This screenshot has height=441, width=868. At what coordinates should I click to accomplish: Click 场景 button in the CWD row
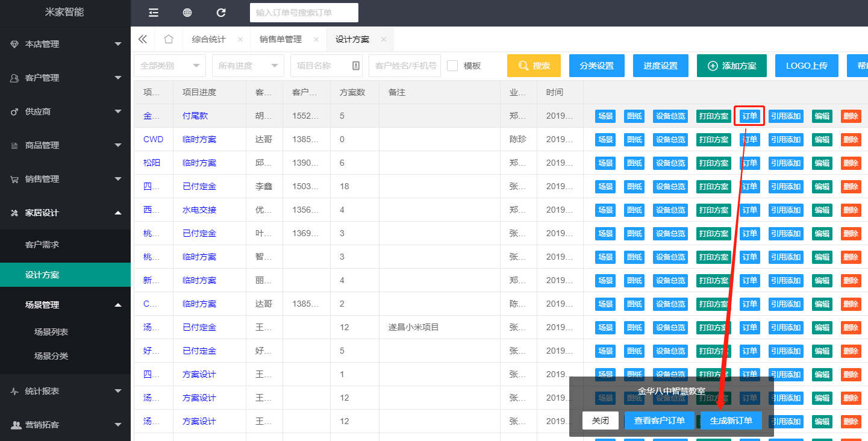[605, 140]
